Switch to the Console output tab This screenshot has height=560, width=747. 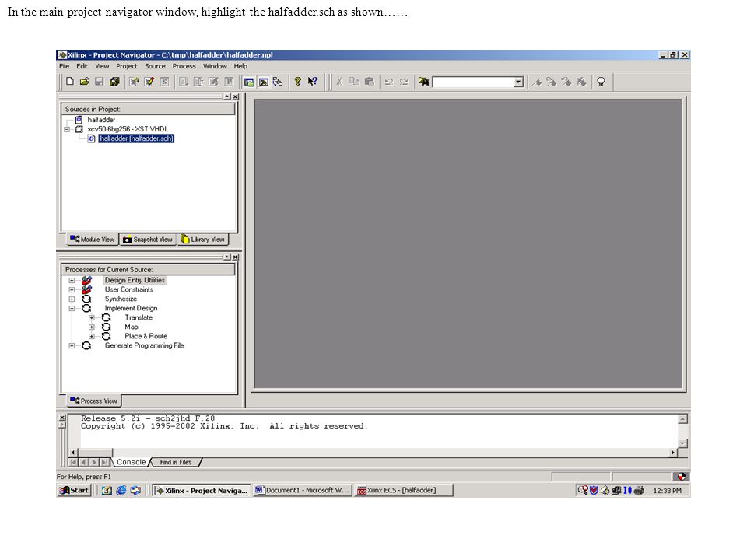pyautogui.click(x=131, y=462)
